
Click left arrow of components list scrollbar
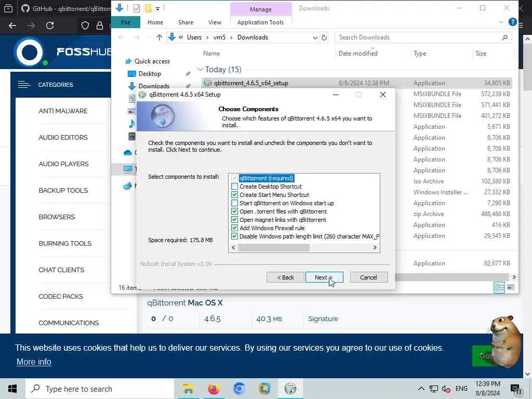coord(233,248)
